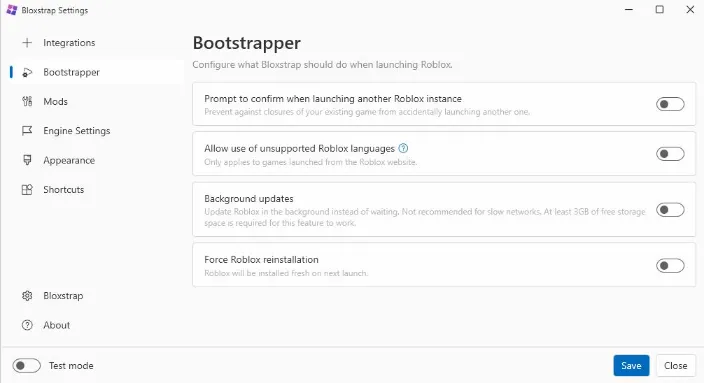Click the Bootstrapper sidebar icon
The width and height of the screenshot is (704, 383).
[x=27, y=72]
